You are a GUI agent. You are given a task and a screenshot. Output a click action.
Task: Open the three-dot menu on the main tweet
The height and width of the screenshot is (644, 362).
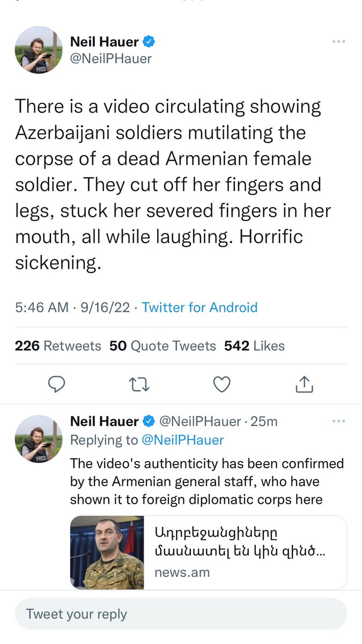pyautogui.click(x=338, y=41)
